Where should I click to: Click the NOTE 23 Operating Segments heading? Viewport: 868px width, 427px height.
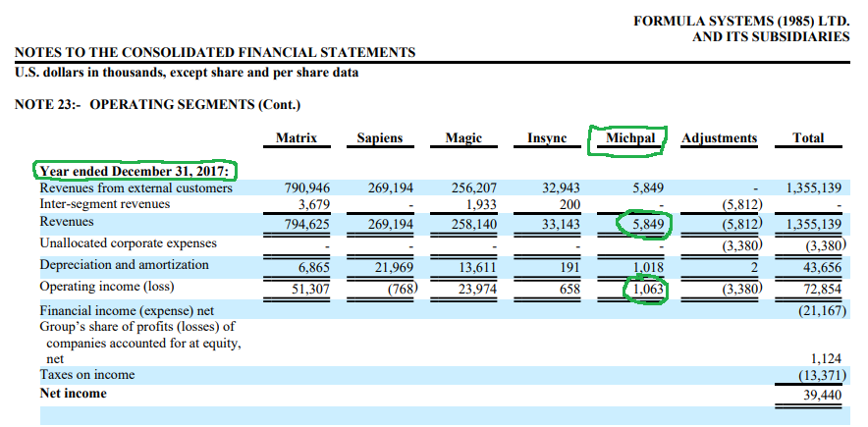(x=158, y=104)
